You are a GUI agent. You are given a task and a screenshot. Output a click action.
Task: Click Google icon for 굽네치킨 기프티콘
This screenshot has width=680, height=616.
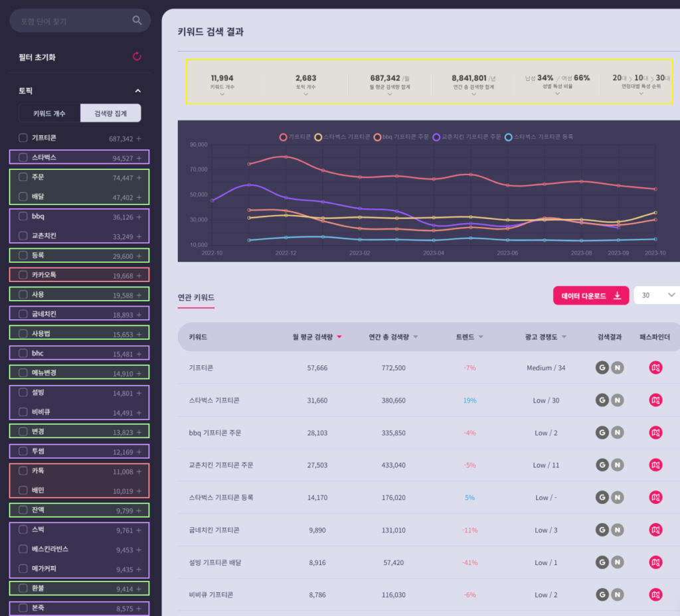click(602, 530)
